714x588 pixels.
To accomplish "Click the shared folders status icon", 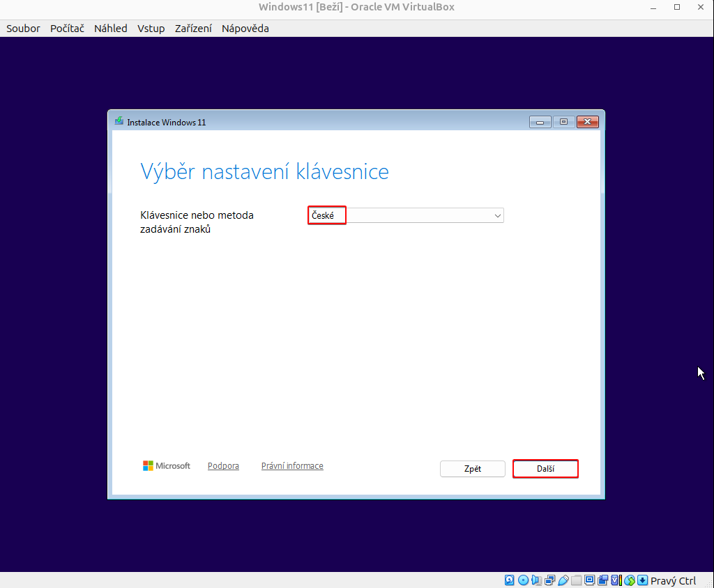I will [576, 580].
